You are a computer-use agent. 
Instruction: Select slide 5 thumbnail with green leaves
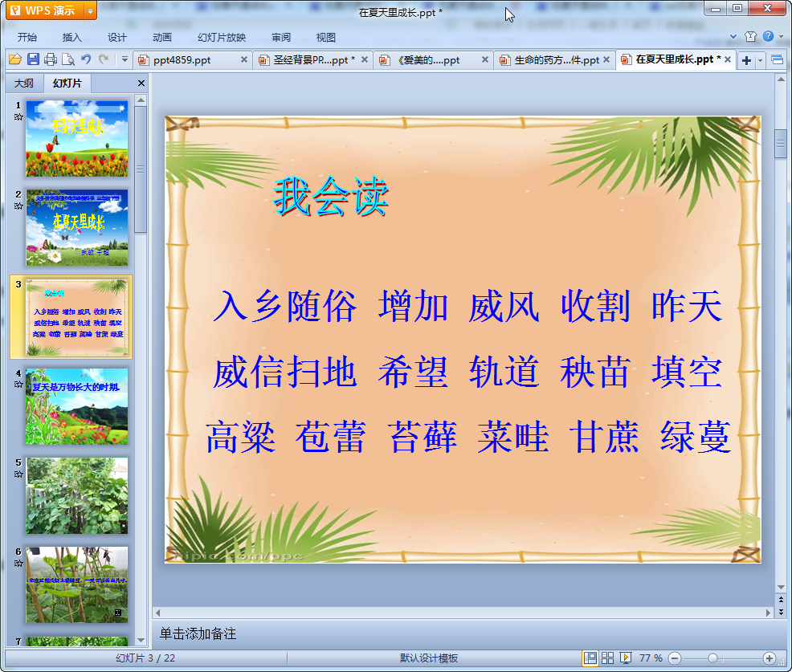77,496
